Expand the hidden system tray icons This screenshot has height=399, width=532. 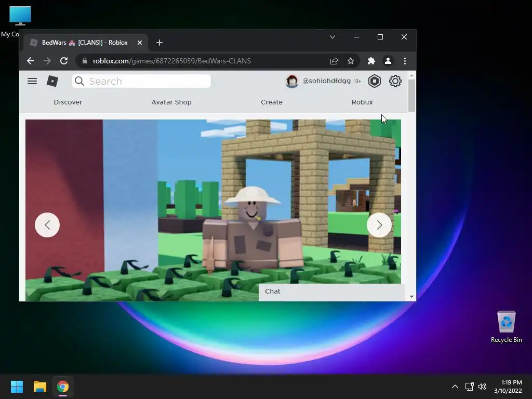(x=455, y=387)
